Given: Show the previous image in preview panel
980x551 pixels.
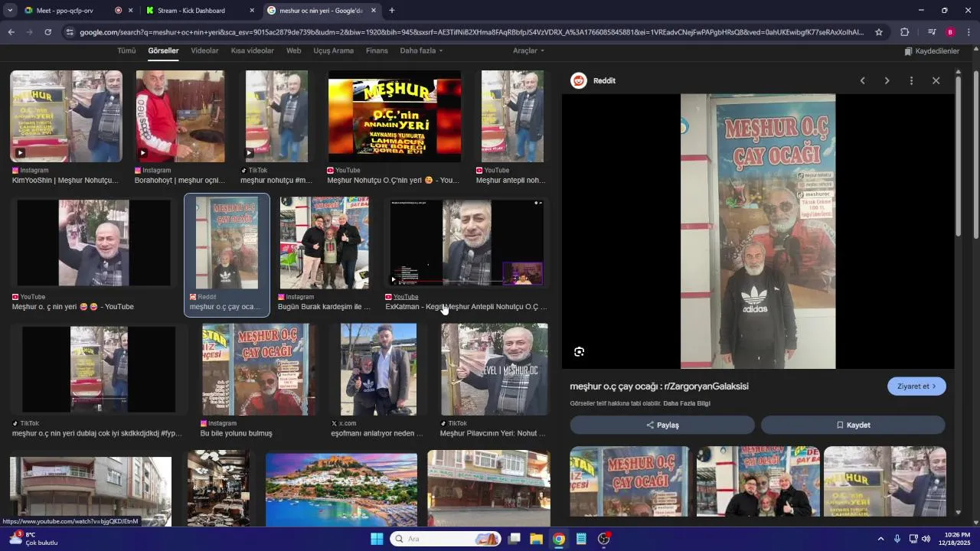Looking at the screenshot, I should click(x=862, y=80).
